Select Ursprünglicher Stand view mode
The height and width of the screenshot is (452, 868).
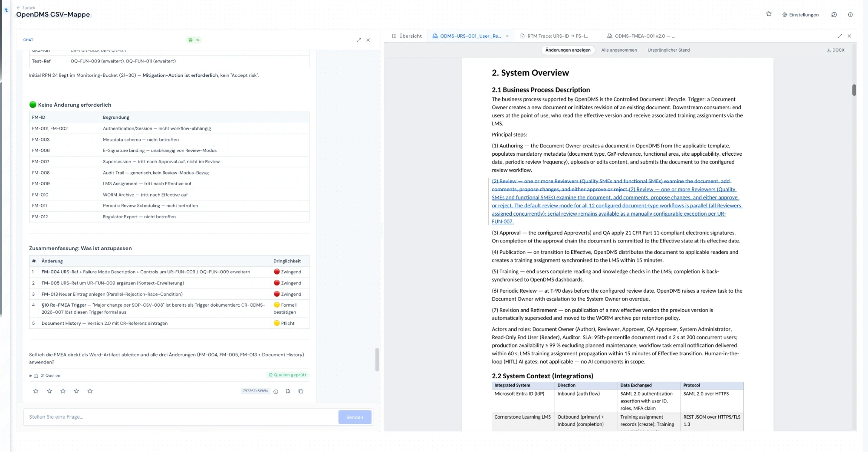point(668,50)
